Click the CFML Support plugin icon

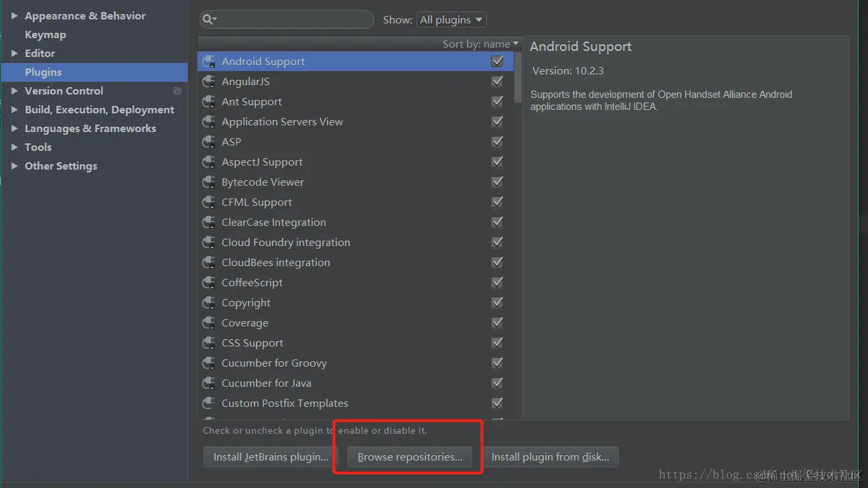[209, 202]
